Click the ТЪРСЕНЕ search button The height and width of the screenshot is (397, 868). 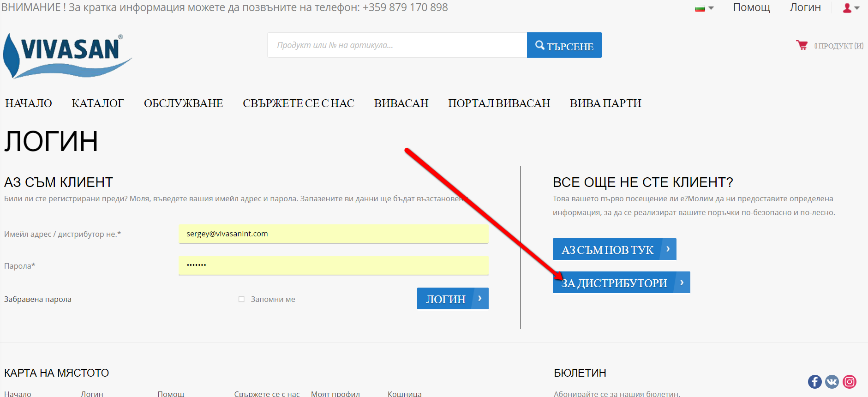[564, 45]
